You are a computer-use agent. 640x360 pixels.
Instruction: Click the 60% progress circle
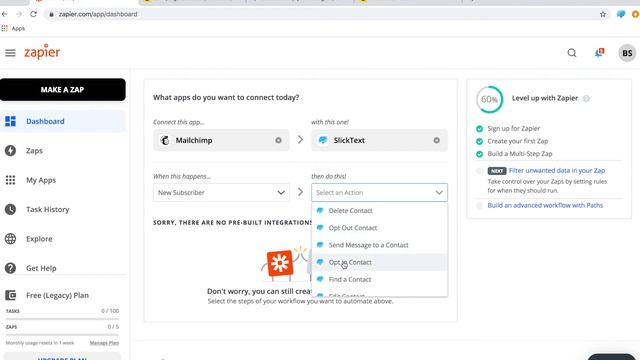point(489,99)
